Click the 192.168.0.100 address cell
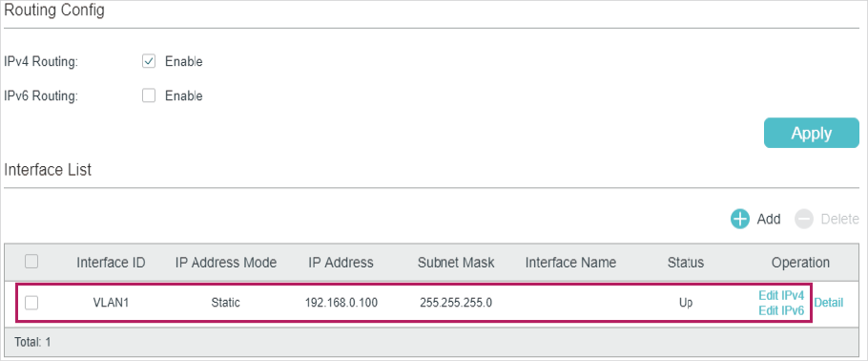868x361 pixels. 341,303
